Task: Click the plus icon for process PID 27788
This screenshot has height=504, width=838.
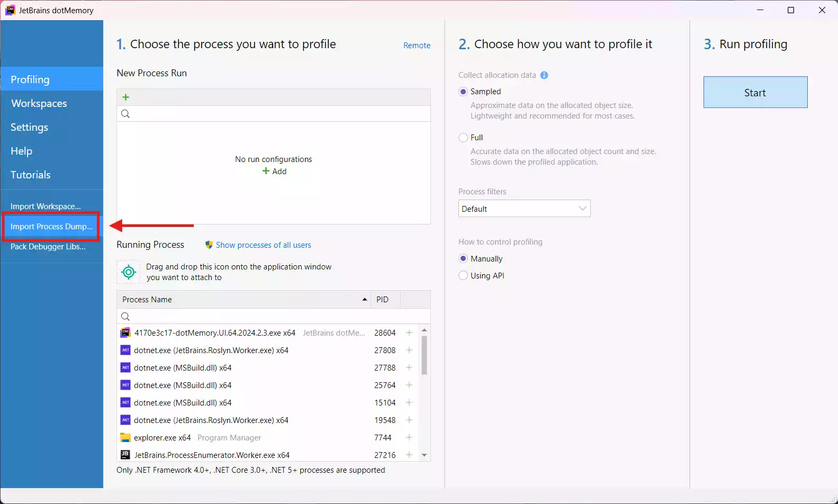Action: pos(409,368)
